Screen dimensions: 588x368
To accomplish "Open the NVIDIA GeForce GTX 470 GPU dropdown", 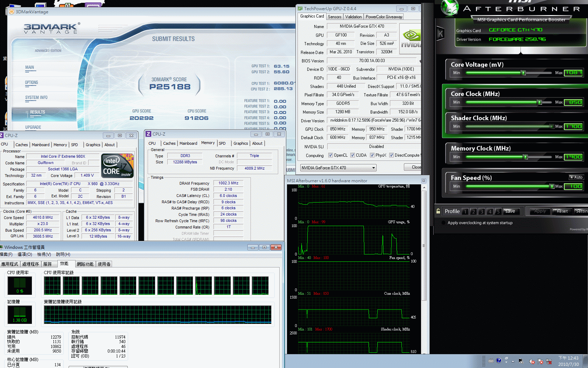I will [338, 168].
